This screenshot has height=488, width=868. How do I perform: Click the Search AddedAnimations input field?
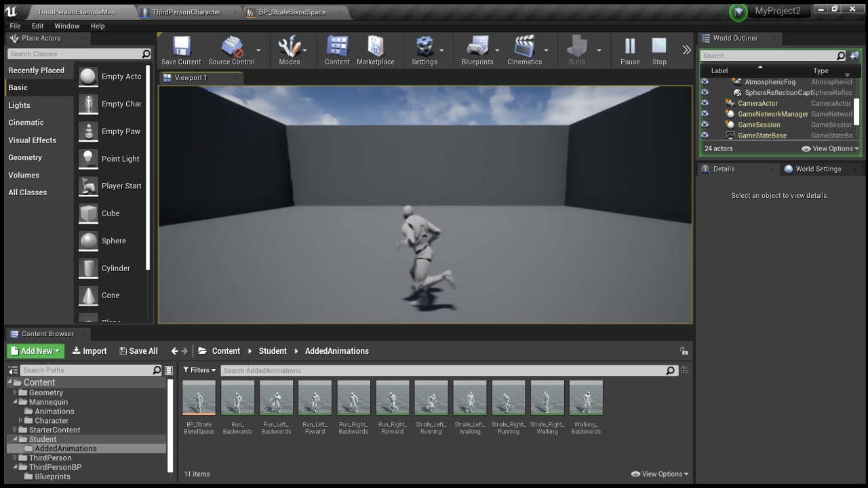[x=448, y=370]
